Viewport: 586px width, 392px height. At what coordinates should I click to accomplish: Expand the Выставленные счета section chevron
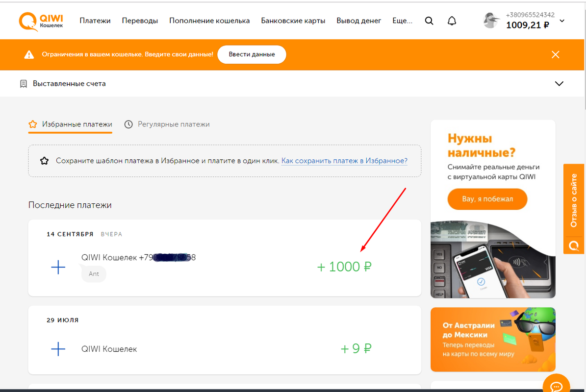click(559, 84)
